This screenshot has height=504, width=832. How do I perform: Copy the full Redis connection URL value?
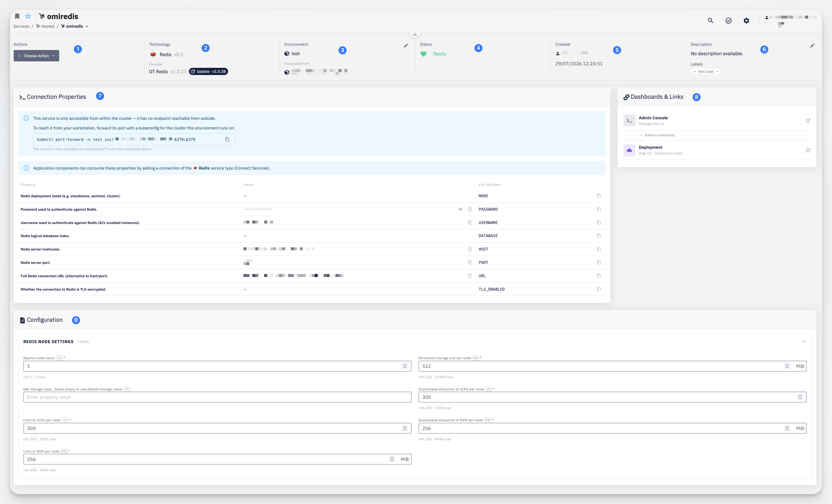[x=470, y=276]
